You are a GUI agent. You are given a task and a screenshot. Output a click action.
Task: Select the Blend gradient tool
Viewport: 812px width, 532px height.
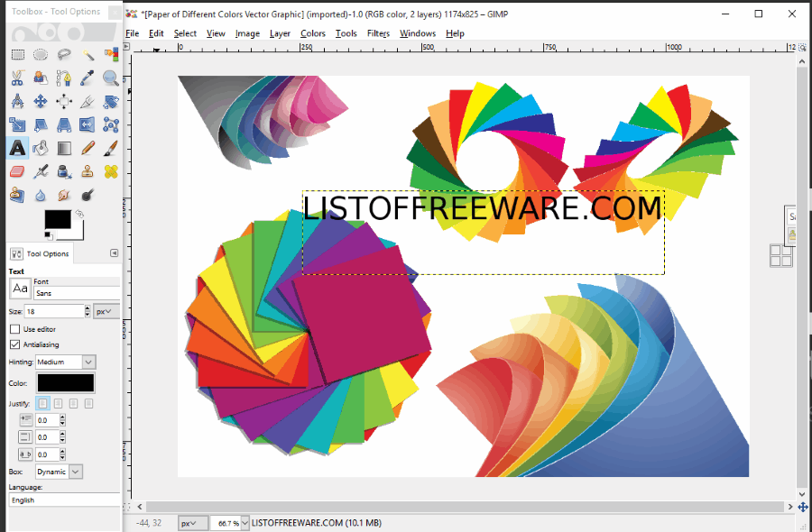click(x=64, y=149)
